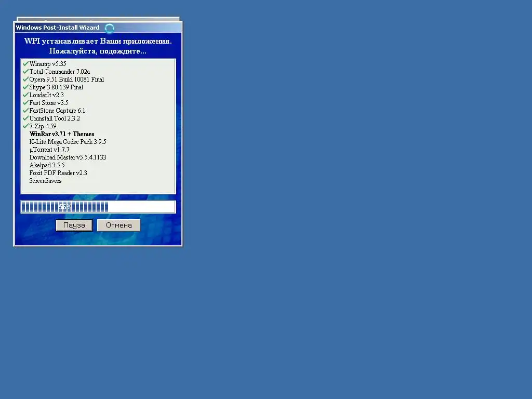Screen dimensions: 532x399
Task: Select the µTorrent v1.7.7 entry
Action: click(49, 150)
